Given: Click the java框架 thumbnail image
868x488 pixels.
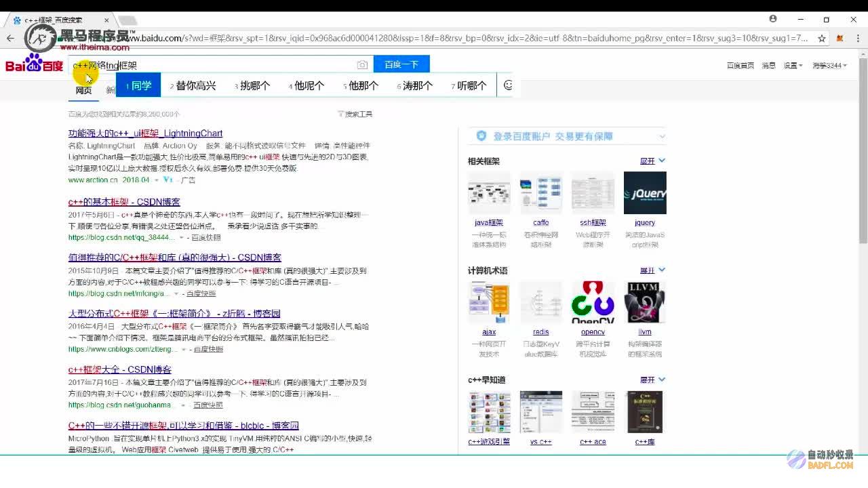Looking at the screenshot, I should click(489, 192).
